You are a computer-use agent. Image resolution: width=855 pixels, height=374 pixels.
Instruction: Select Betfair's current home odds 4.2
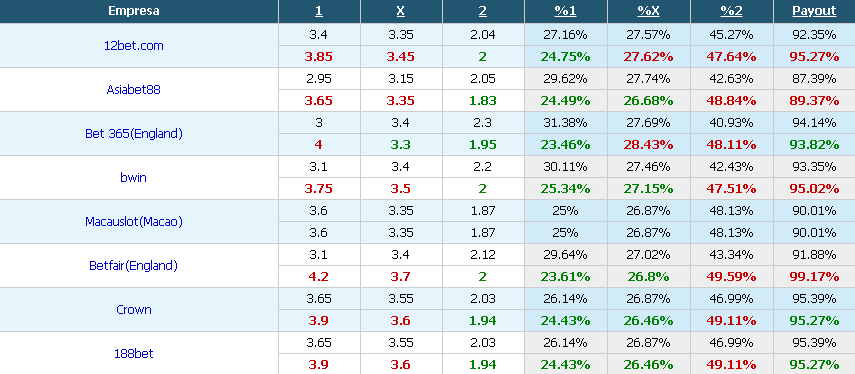pyautogui.click(x=319, y=276)
